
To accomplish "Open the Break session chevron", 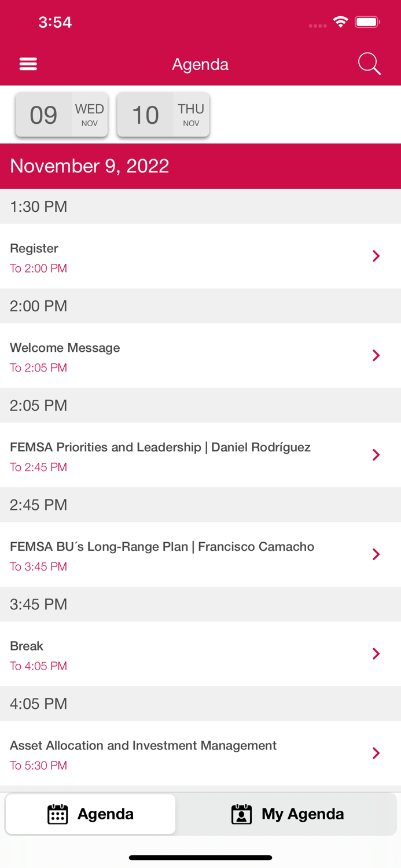I will pos(376,654).
